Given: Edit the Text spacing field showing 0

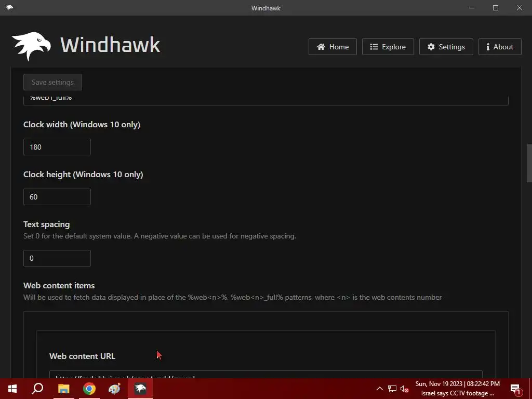Looking at the screenshot, I should (57, 258).
